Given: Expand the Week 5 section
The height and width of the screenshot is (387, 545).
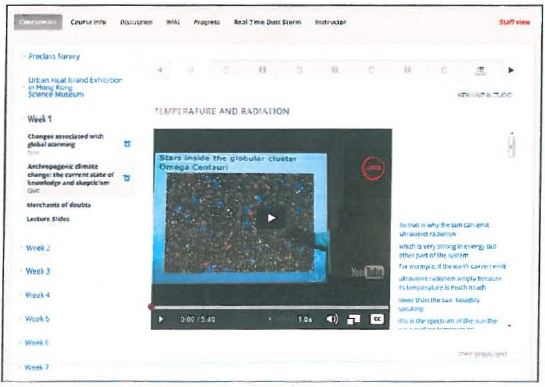Looking at the screenshot, I should (37, 319).
